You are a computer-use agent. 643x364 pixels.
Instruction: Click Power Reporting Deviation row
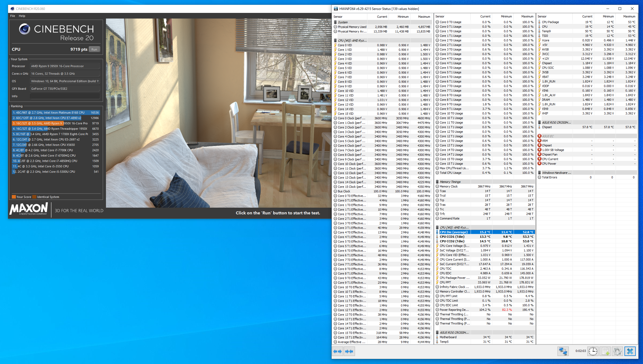pyautogui.click(x=485, y=310)
